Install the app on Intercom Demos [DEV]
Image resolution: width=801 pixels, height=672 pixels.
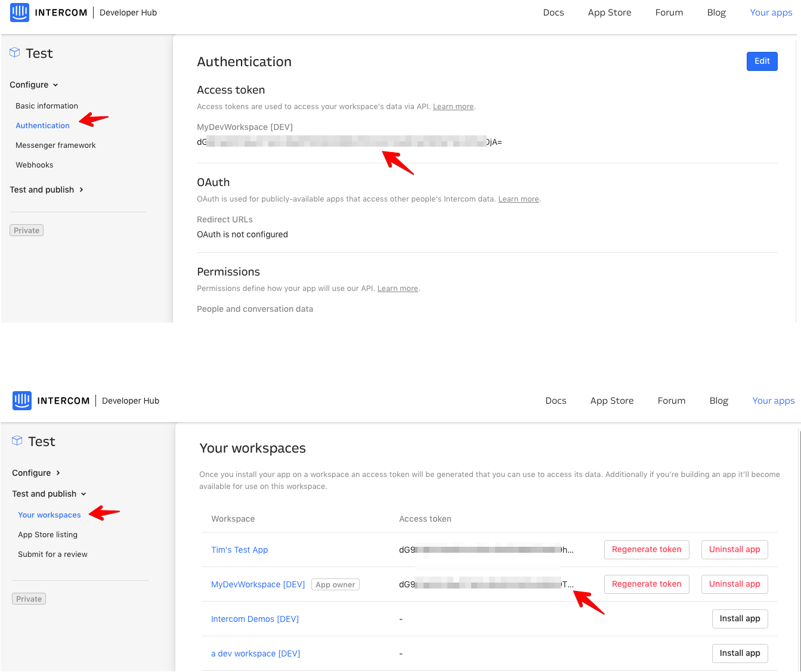click(740, 618)
